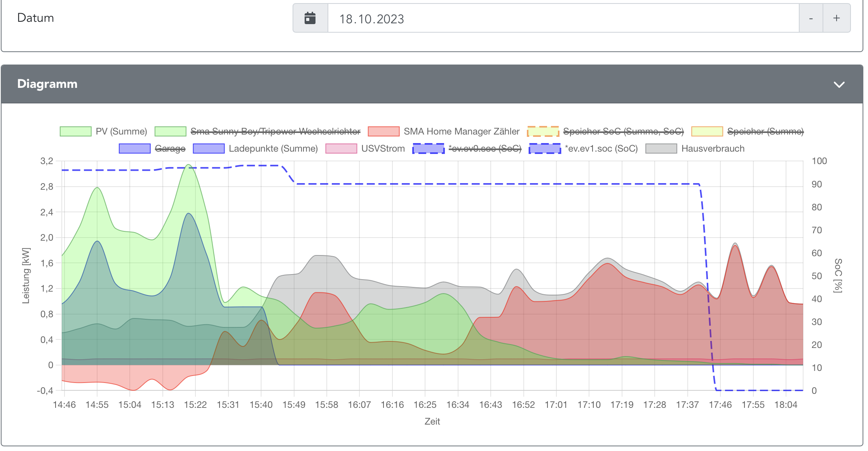868x451 pixels.
Task: Hide SMA Home Manager Zähler dataset
Action: coord(461,131)
